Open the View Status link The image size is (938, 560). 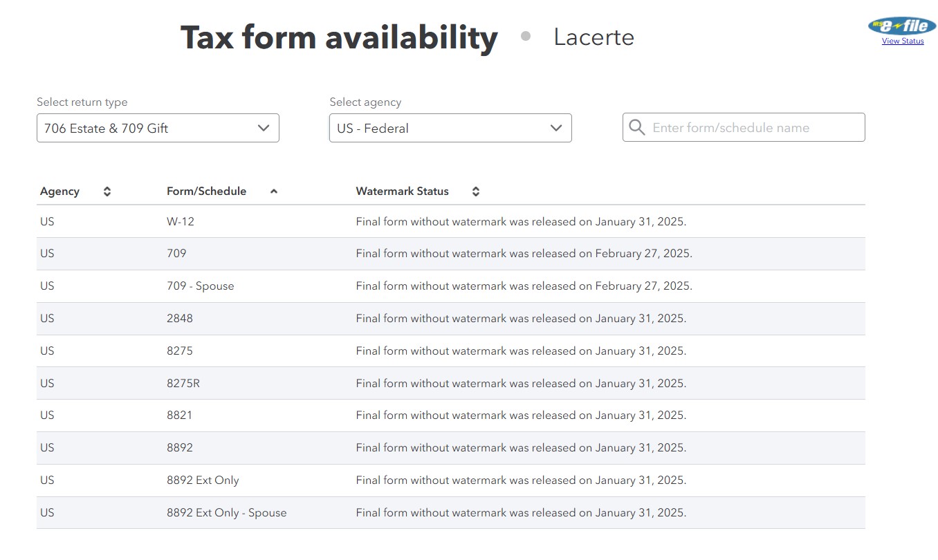click(902, 41)
